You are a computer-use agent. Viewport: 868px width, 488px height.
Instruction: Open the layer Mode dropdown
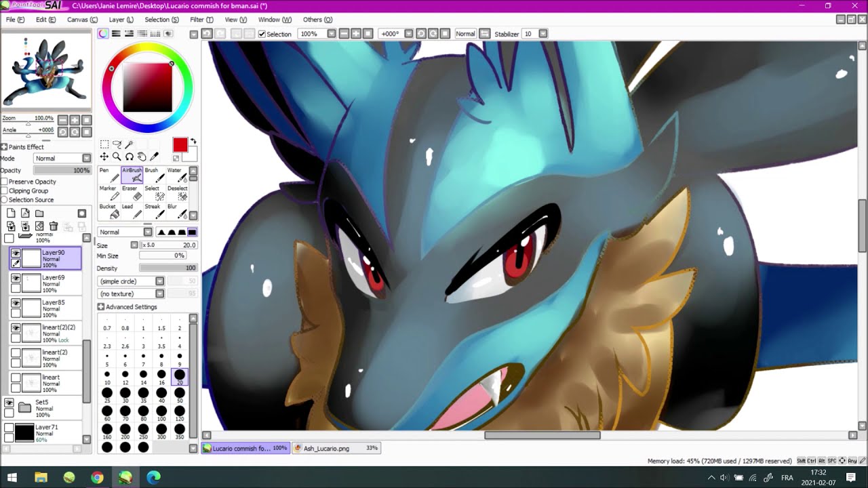pos(62,159)
